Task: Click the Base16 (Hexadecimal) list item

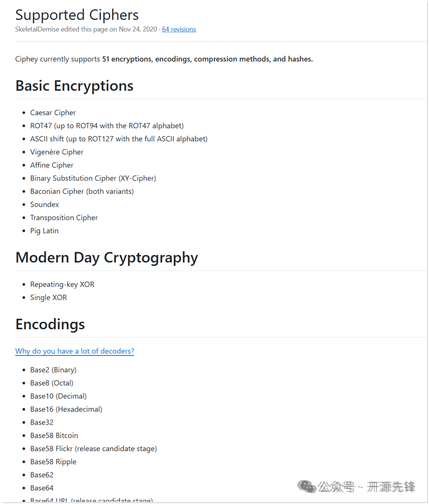Action: point(66,409)
